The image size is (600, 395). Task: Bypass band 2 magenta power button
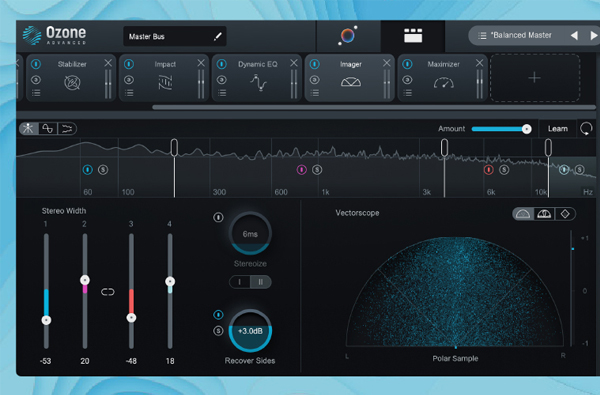tap(302, 169)
